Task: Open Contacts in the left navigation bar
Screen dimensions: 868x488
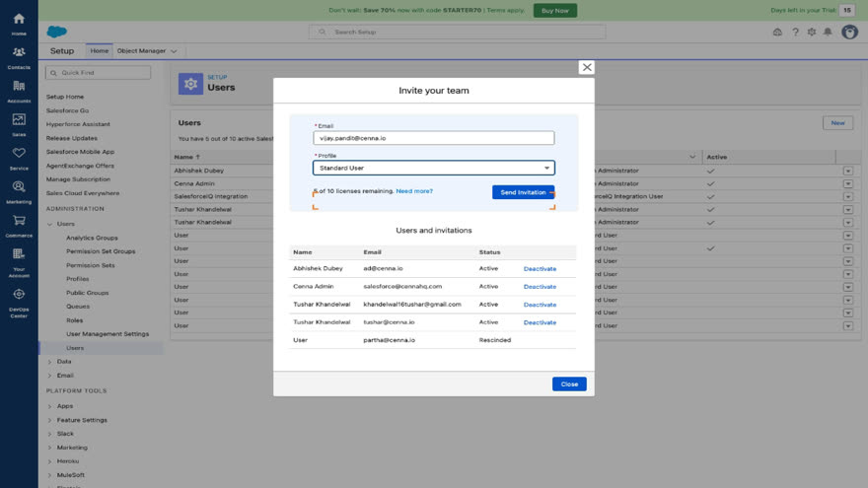Action: (19, 57)
